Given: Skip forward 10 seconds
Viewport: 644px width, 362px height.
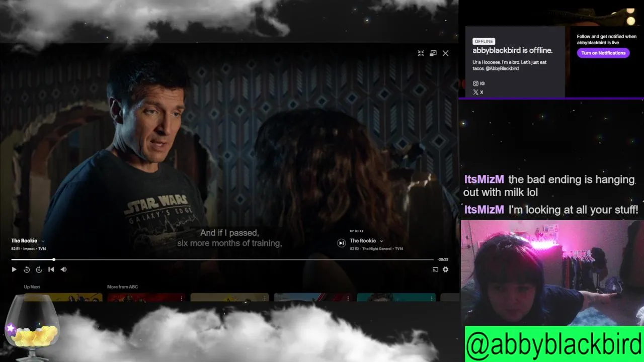Looking at the screenshot, I should tap(39, 269).
